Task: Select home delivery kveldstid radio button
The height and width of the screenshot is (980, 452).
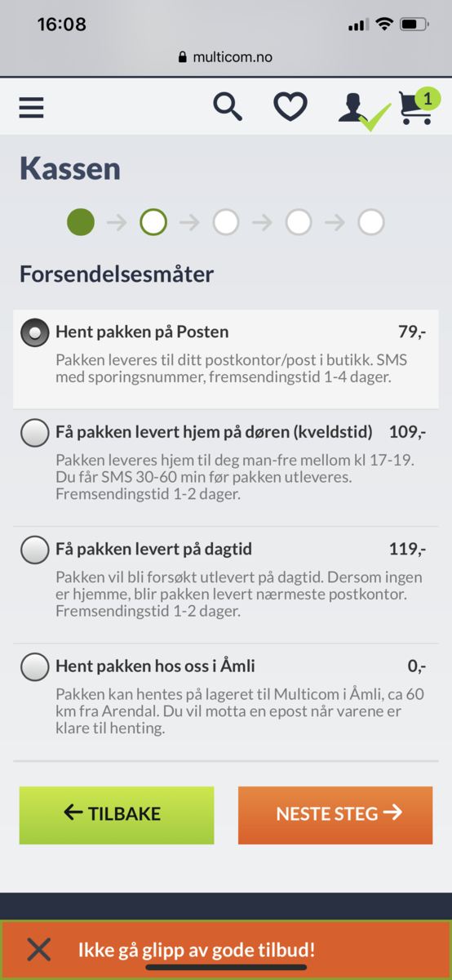Action: pyautogui.click(x=35, y=433)
